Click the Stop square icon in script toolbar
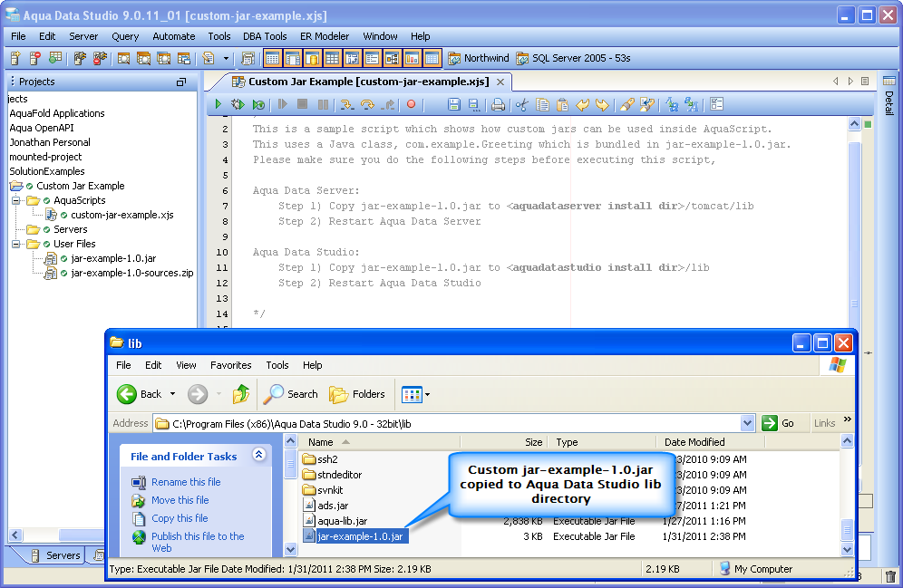This screenshot has height=588, width=903. [302, 104]
